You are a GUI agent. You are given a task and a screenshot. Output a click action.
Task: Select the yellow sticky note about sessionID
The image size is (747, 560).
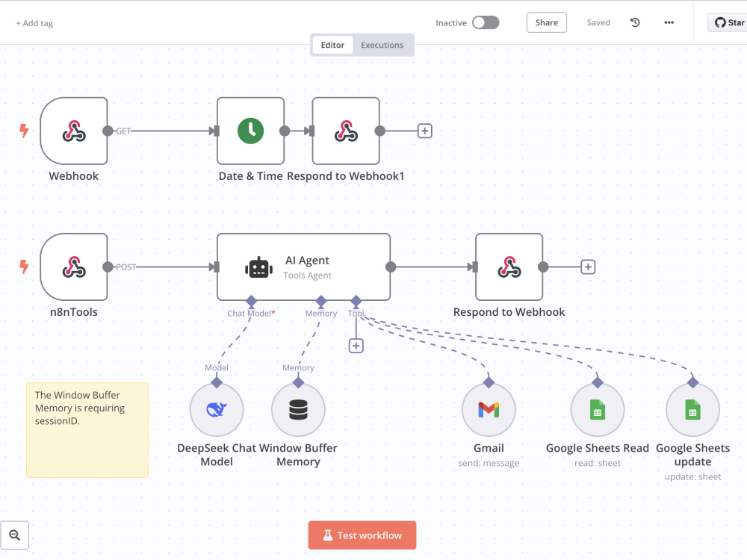pyautogui.click(x=87, y=429)
